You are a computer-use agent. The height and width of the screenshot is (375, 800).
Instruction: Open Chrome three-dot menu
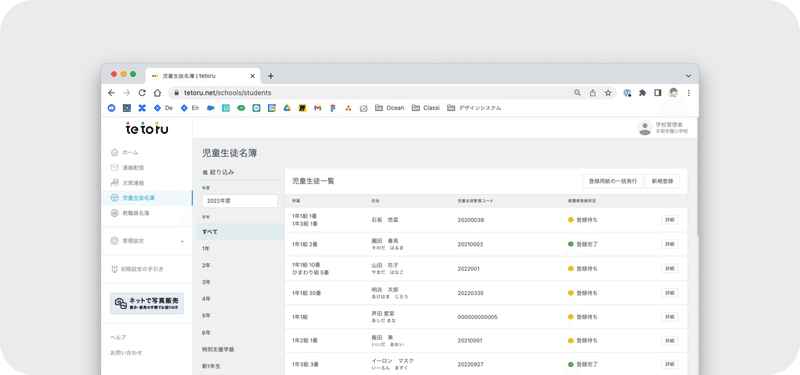click(x=688, y=93)
